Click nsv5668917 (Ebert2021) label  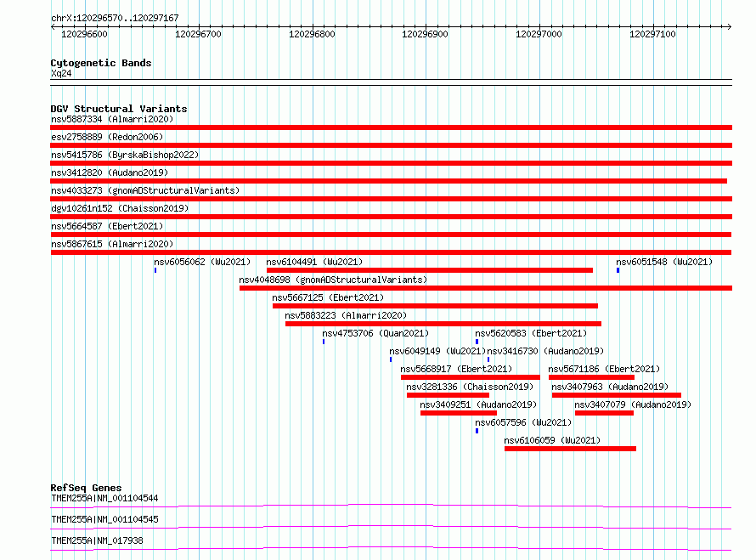click(x=456, y=369)
